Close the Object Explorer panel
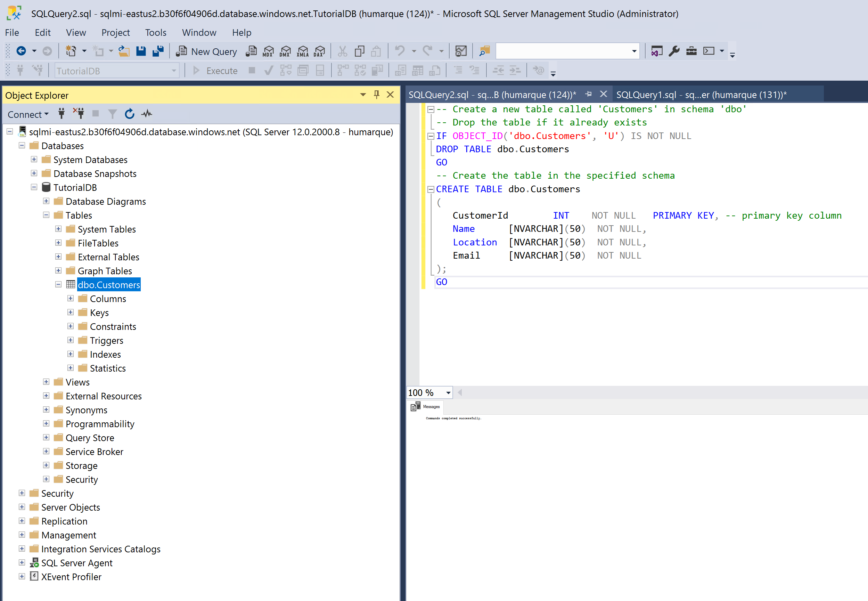This screenshot has width=868, height=601. coord(390,95)
